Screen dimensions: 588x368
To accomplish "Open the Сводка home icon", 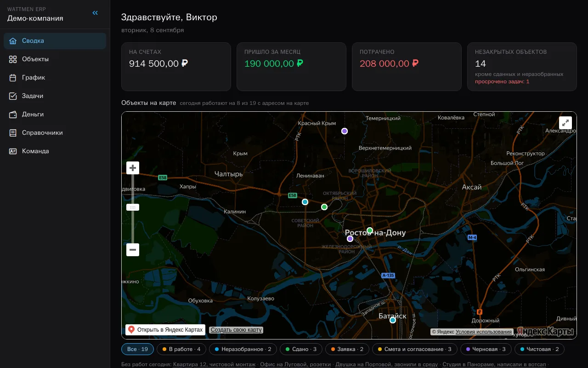I will click(x=13, y=40).
